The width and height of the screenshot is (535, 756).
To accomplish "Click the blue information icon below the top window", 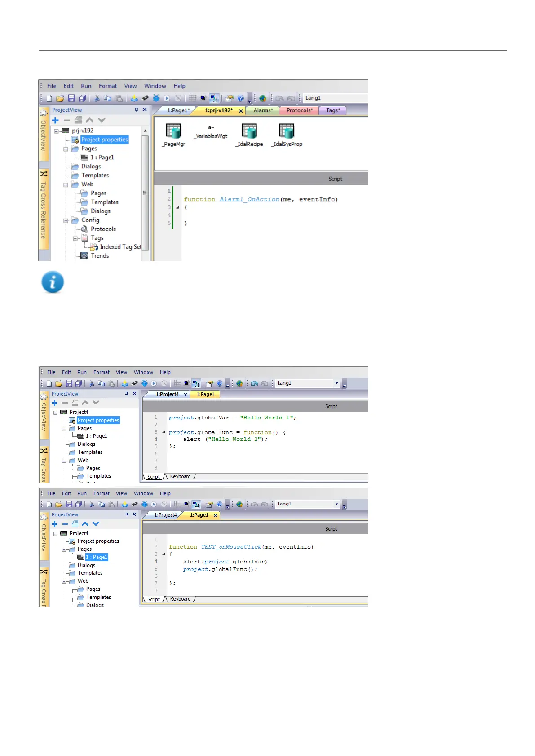I will coord(53,282).
